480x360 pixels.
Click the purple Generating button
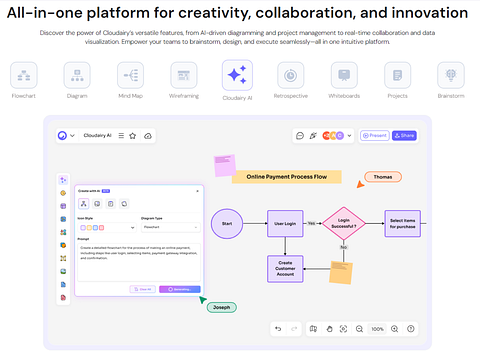pyautogui.click(x=180, y=289)
